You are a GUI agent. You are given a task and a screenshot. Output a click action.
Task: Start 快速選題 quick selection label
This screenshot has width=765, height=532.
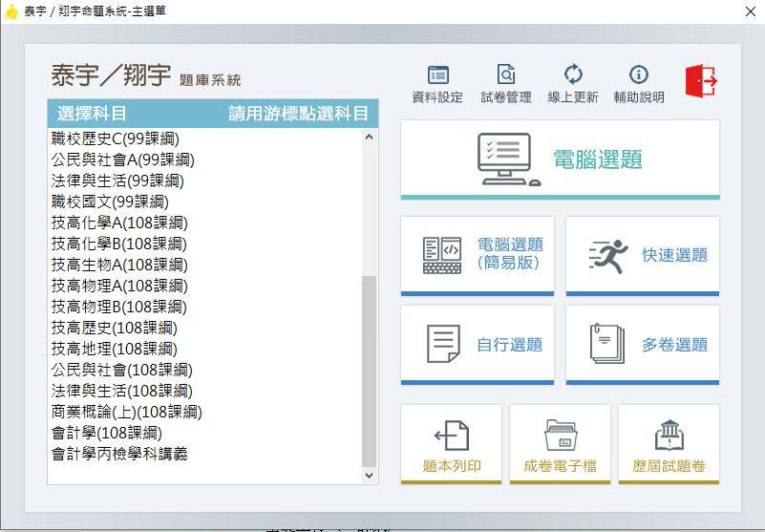[674, 255]
